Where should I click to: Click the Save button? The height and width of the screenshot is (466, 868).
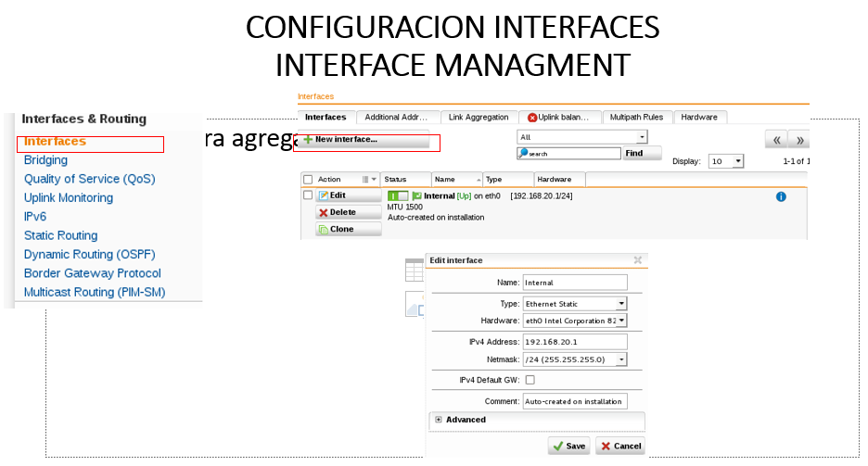[568, 446]
